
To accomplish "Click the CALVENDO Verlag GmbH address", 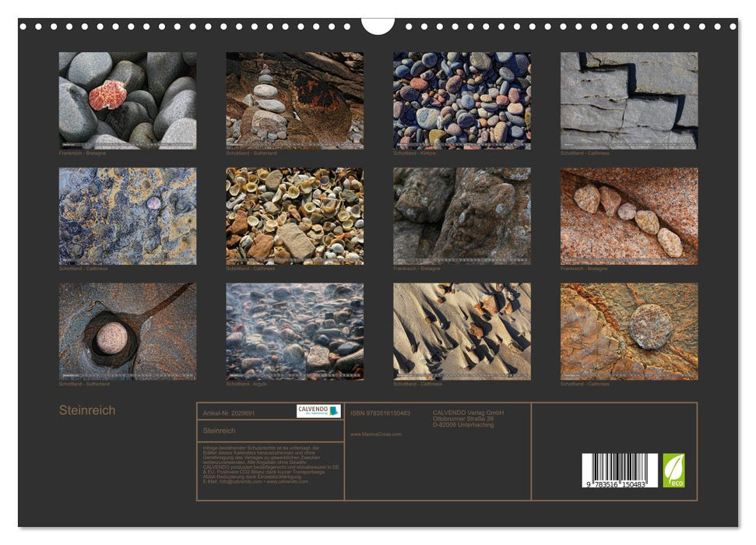I will [x=468, y=419].
